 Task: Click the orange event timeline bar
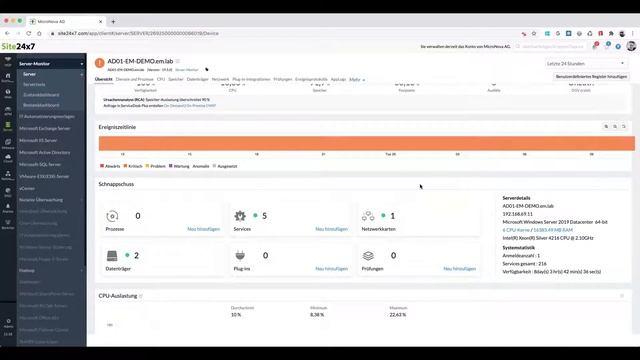click(x=367, y=143)
